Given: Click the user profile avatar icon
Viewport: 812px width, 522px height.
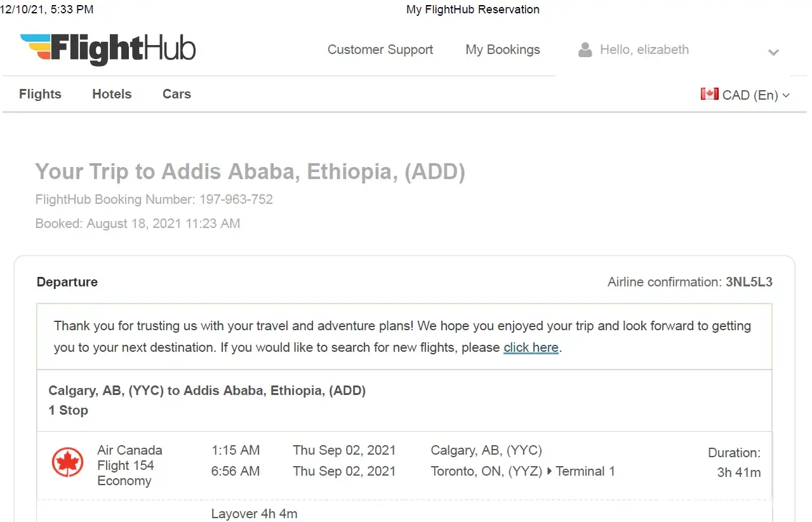Looking at the screenshot, I should (x=585, y=50).
